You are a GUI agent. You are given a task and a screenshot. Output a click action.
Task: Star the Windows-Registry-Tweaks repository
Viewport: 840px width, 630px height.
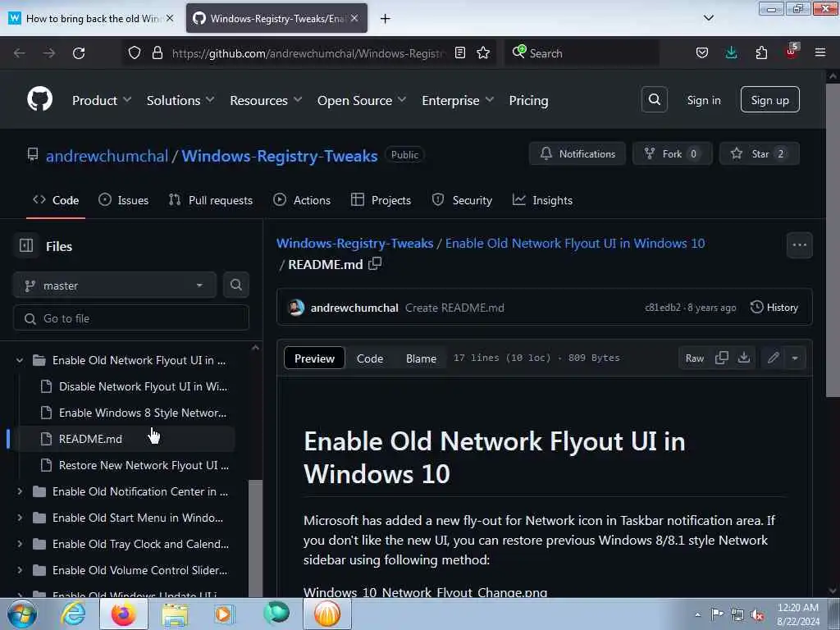(760, 153)
